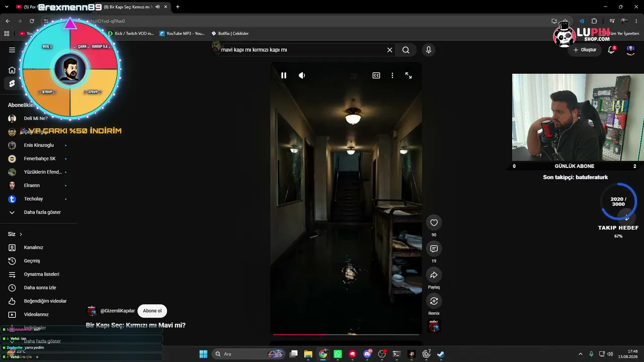
Task: Toggle closed captions on the Short
Action: 376,75
